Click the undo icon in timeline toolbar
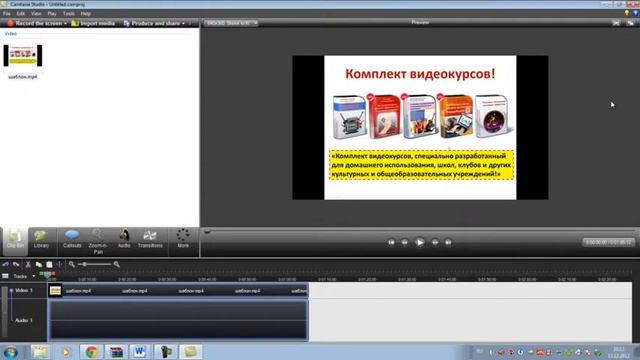Viewport: 640px width, 360px height. tap(5, 264)
